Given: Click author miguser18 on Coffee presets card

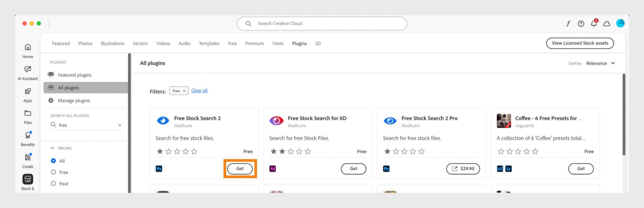Looking at the screenshot, I should pos(524,126).
